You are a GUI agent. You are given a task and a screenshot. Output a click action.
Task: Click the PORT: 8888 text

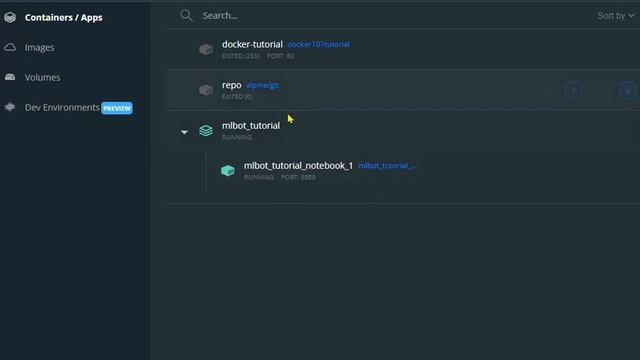(298, 177)
